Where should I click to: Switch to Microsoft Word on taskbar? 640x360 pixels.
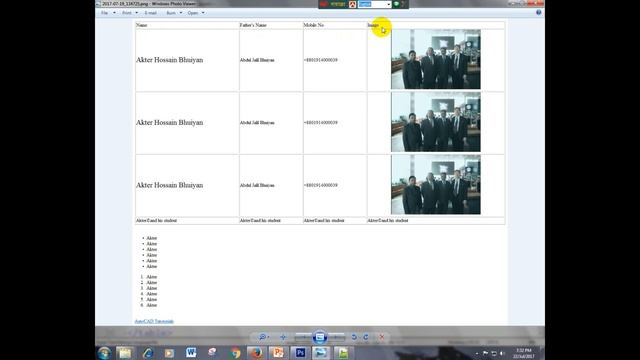click(191, 353)
